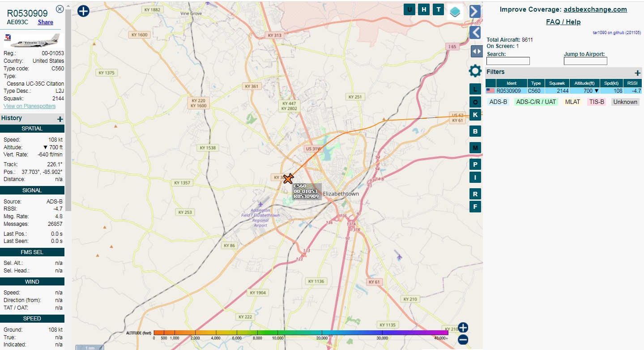Click the US flag icon in table row
This screenshot has width=644, height=350.
[x=490, y=91]
